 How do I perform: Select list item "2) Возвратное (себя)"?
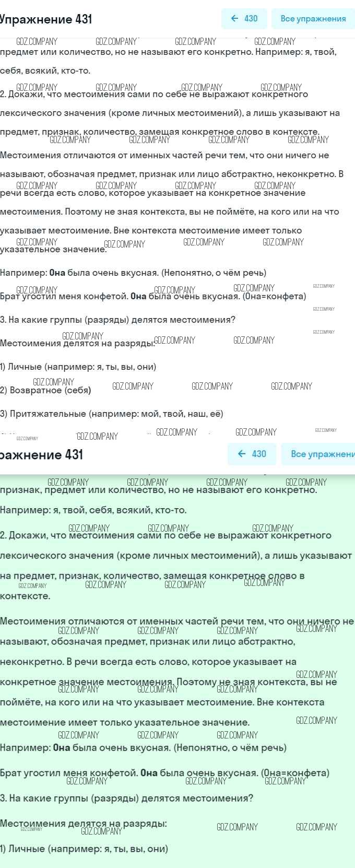(x=46, y=390)
